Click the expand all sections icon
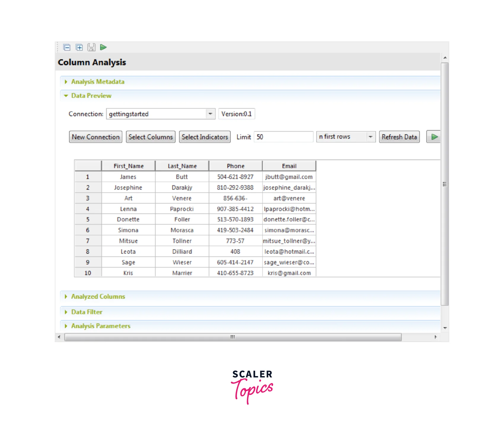The image size is (504, 433). click(x=79, y=47)
